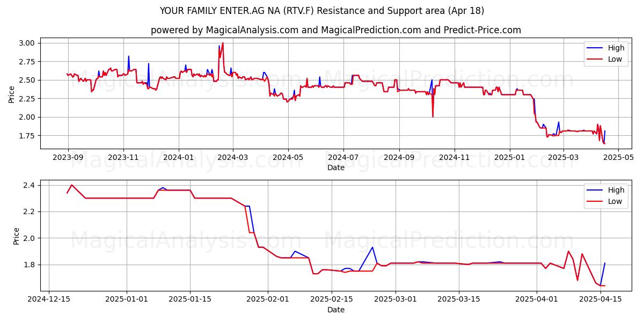Viewport: 644px width, 322px height.
Task: Click the upper chart 'Price' axis label
Action: 12,93
